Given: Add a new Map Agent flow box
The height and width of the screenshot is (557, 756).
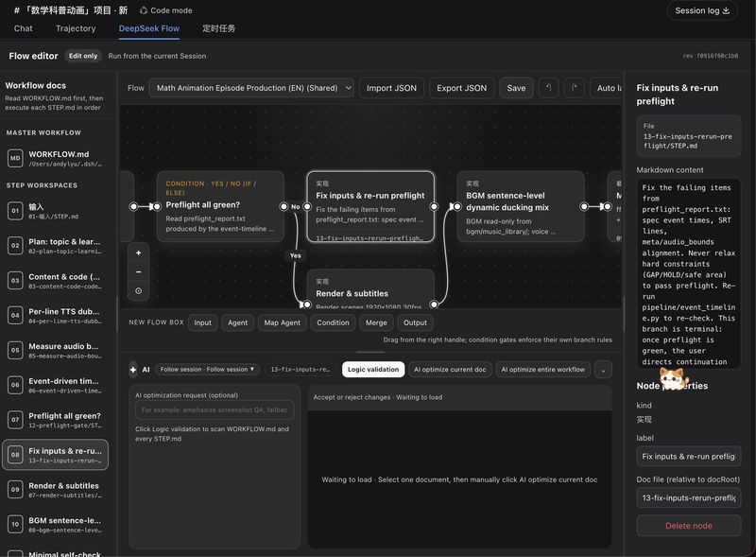Looking at the screenshot, I should click(x=282, y=322).
